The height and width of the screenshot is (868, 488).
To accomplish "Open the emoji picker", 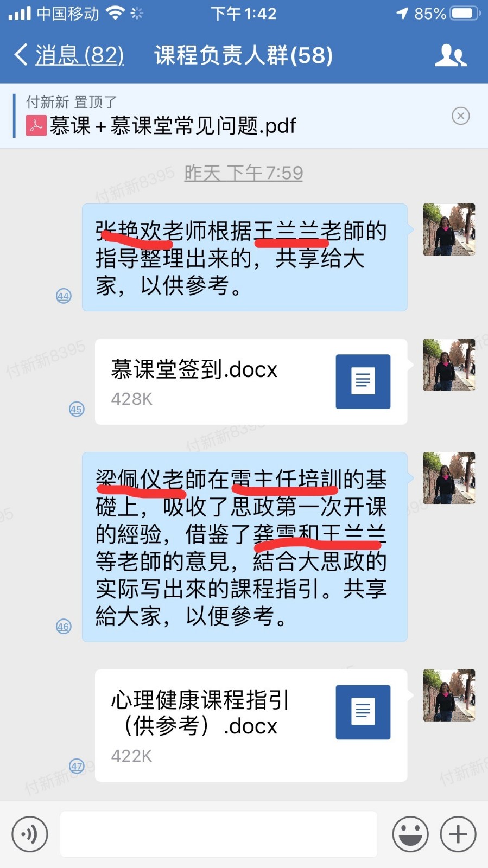I will pos(410,834).
